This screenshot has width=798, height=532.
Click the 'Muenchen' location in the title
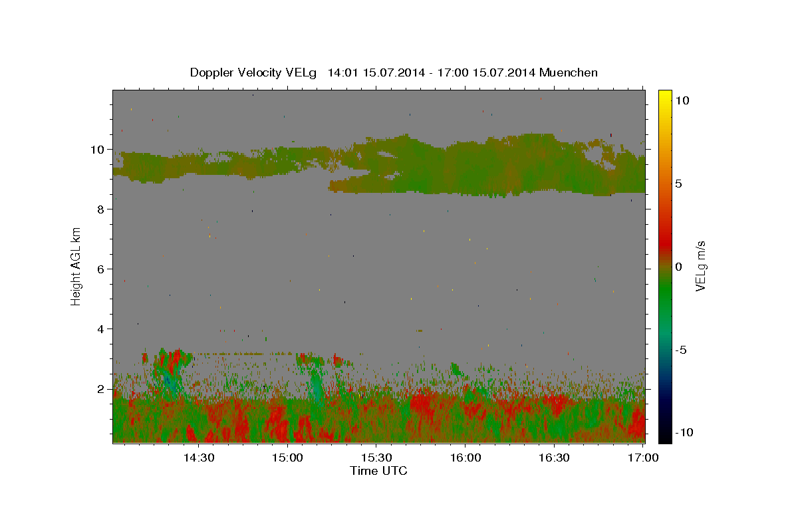click(569, 72)
